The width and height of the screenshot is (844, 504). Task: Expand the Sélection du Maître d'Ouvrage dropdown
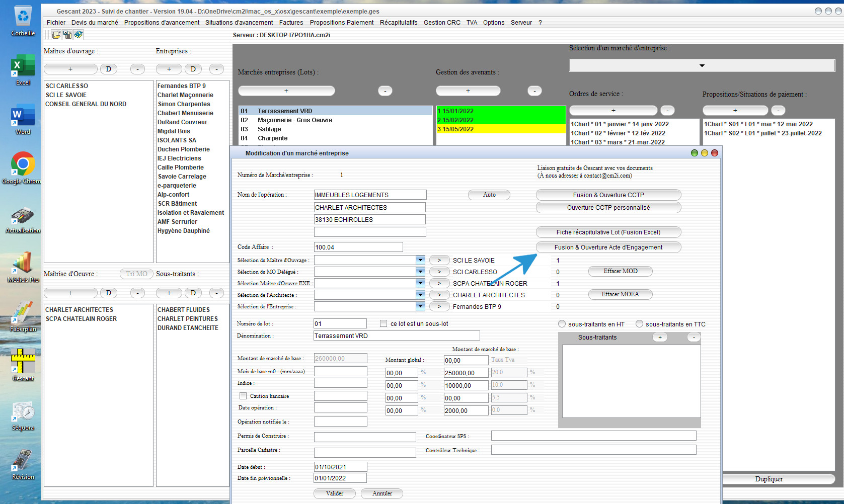tap(420, 260)
